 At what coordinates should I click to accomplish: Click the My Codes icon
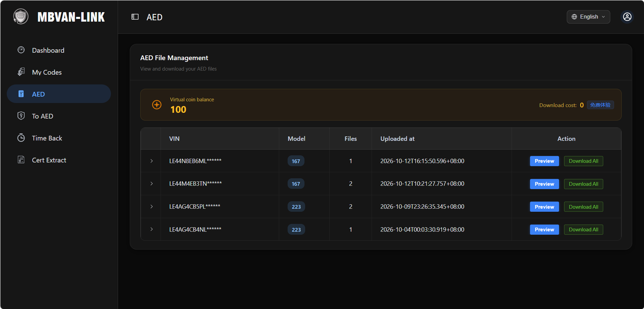tap(21, 72)
